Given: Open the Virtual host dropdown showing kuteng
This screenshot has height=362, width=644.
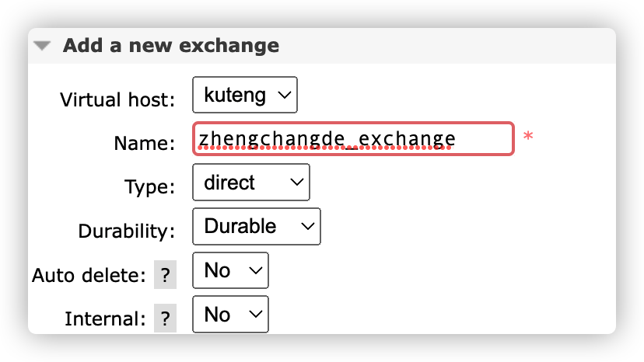Looking at the screenshot, I should coord(245,96).
